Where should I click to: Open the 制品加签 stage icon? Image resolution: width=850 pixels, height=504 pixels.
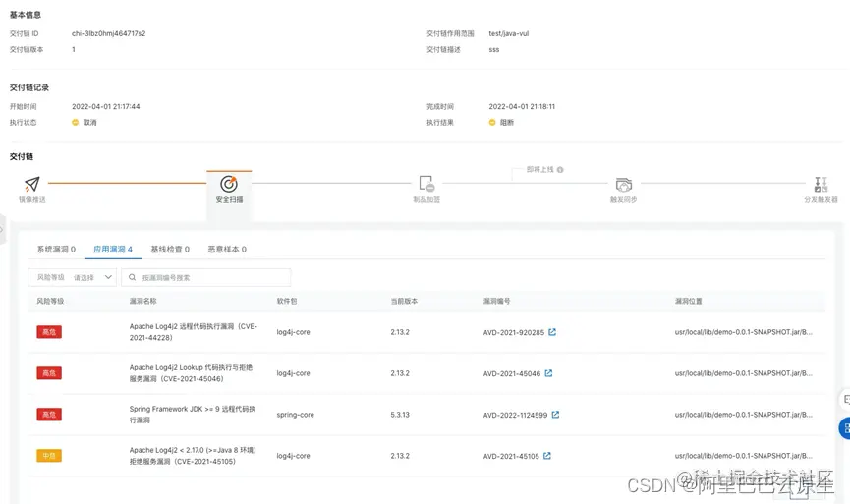tap(426, 184)
